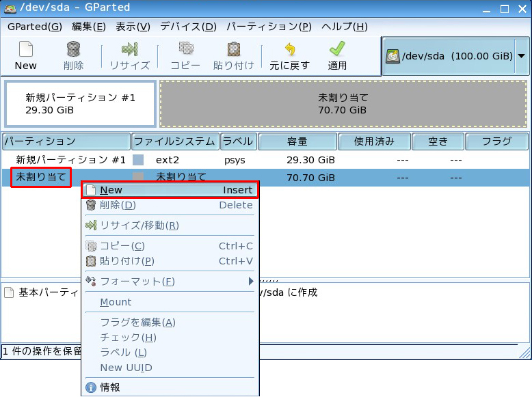Sort by ファイルシステム column header
The height and width of the screenshot is (397, 532).
[x=175, y=141]
